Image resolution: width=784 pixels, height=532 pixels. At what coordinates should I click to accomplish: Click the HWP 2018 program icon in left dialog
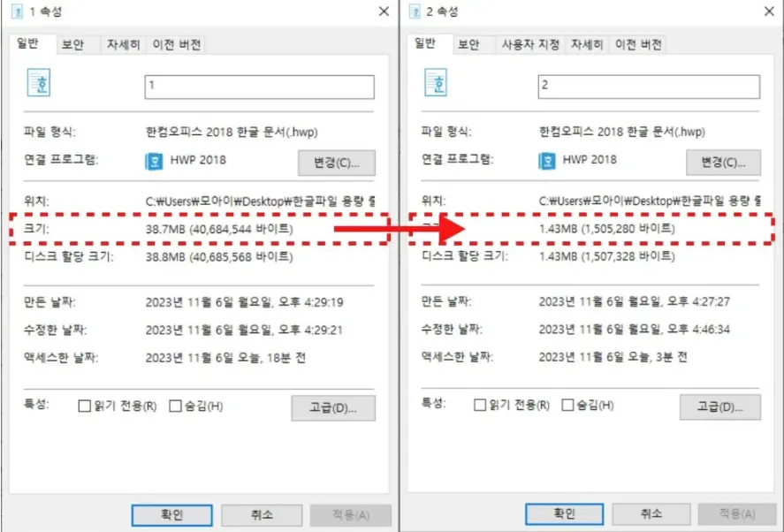(154, 162)
